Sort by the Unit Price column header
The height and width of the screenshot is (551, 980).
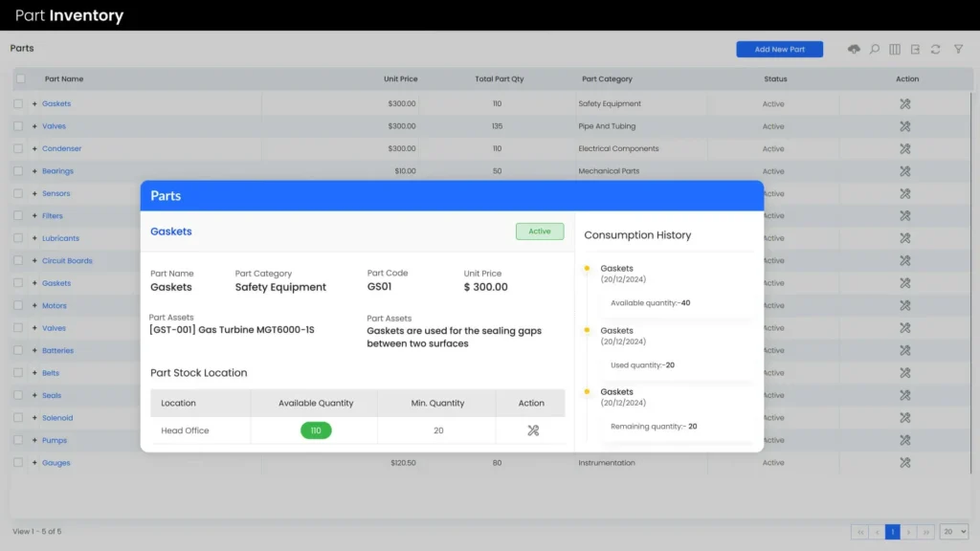tap(400, 79)
